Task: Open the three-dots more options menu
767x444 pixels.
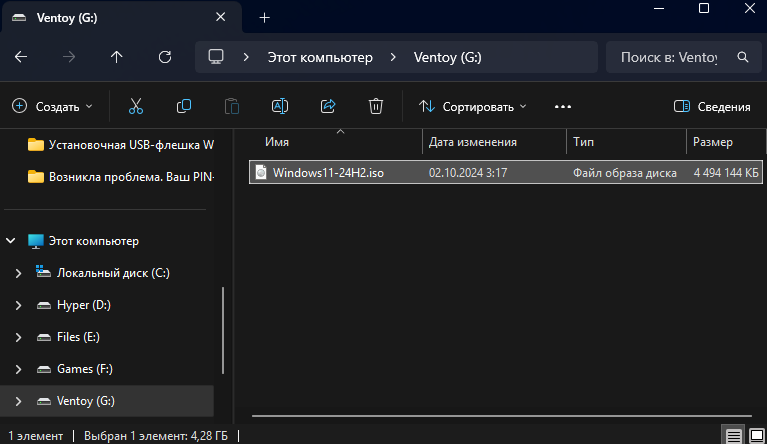Action: pyautogui.click(x=562, y=106)
